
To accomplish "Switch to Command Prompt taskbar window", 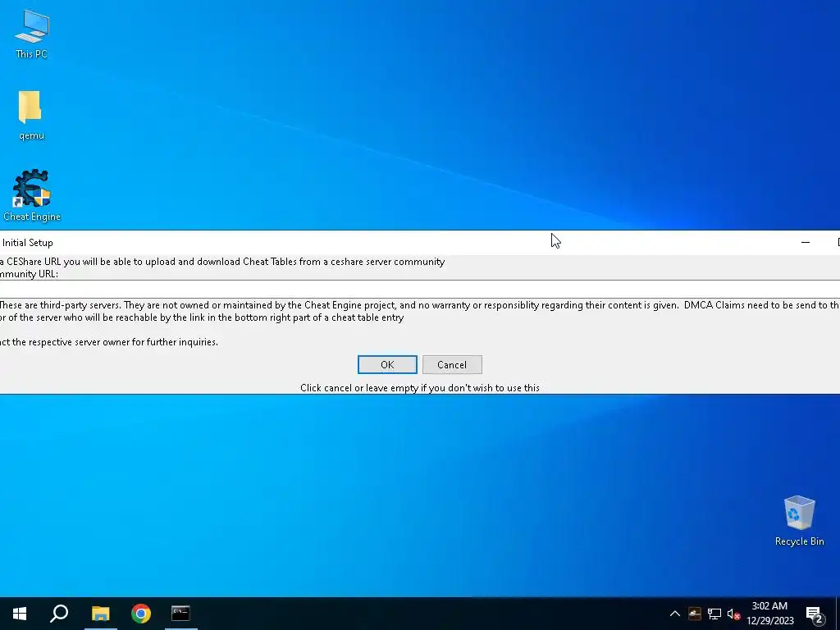I will tap(180, 614).
